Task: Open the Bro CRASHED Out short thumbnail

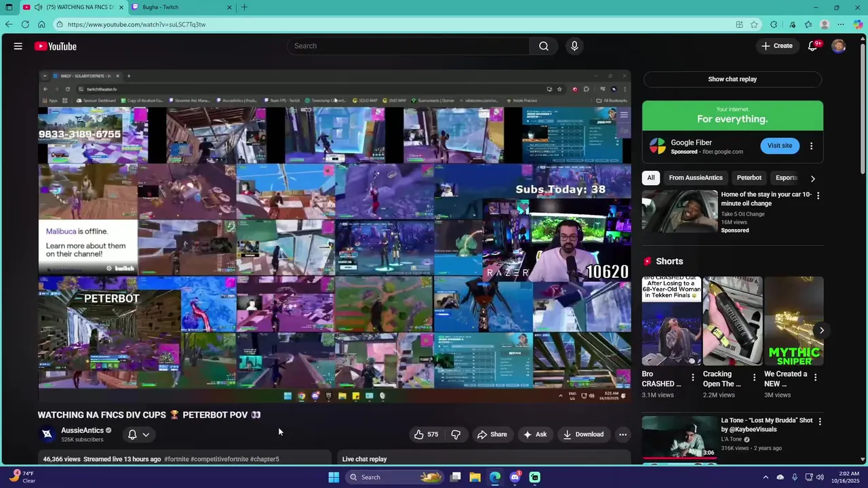Action: [671, 321]
